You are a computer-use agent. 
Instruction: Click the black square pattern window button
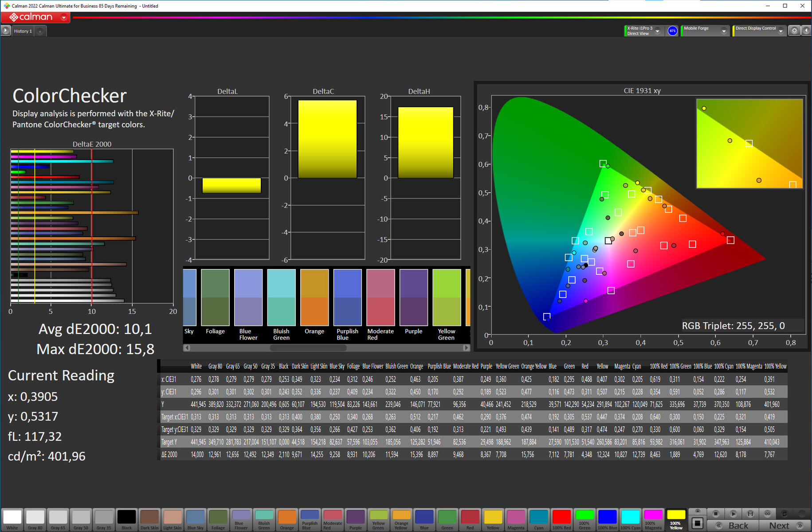[697, 523]
